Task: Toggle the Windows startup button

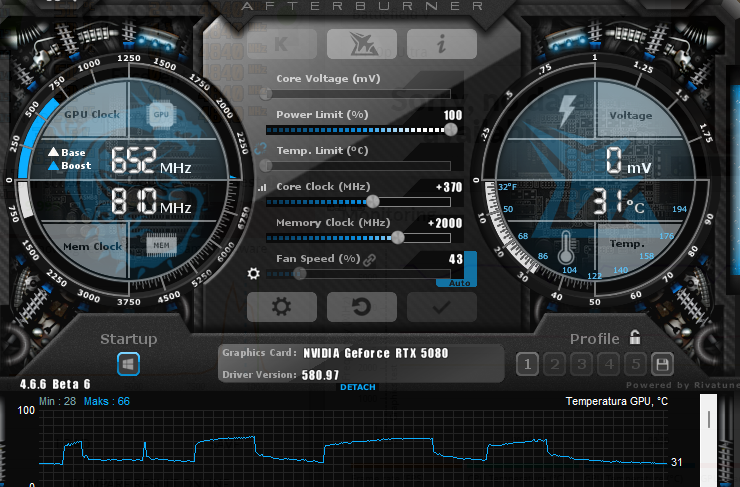Action: 128,364
